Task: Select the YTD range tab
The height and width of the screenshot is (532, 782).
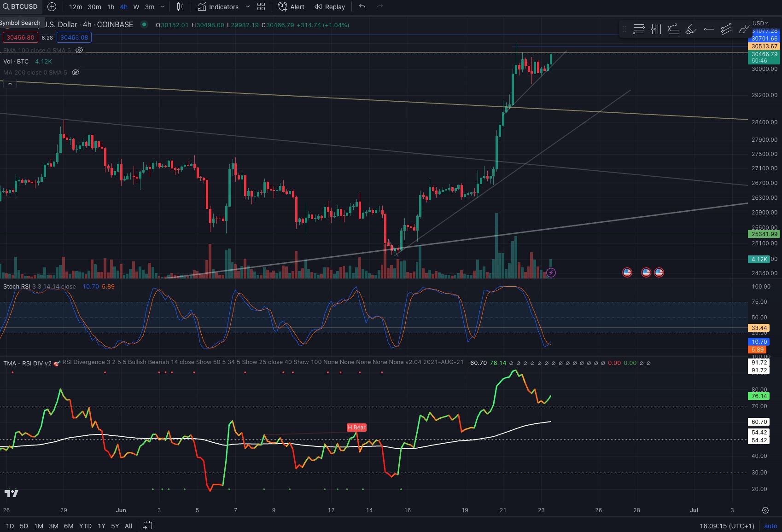Action: click(85, 526)
